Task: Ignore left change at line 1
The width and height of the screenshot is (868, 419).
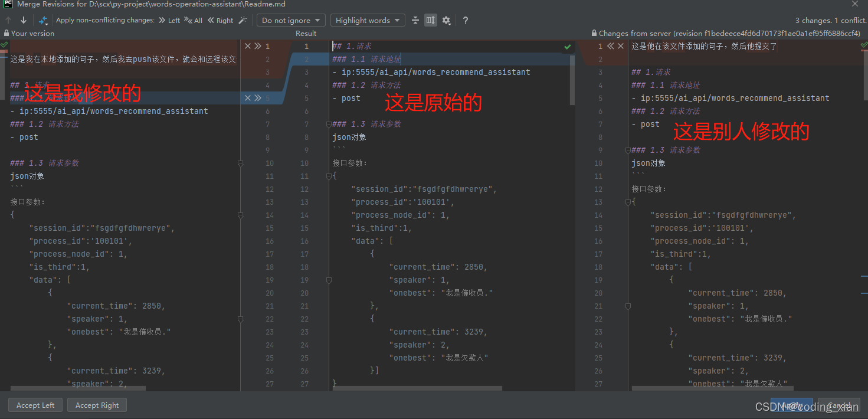Action: click(248, 46)
